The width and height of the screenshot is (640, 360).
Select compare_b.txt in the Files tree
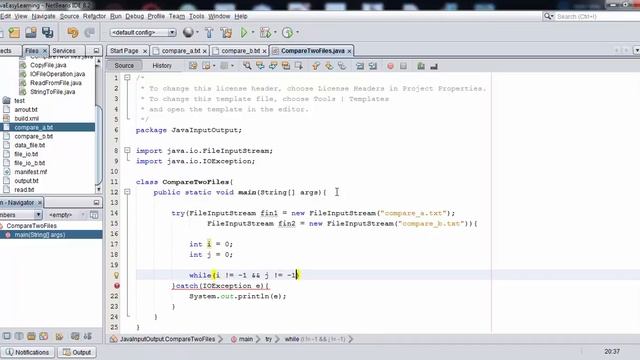point(34,136)
